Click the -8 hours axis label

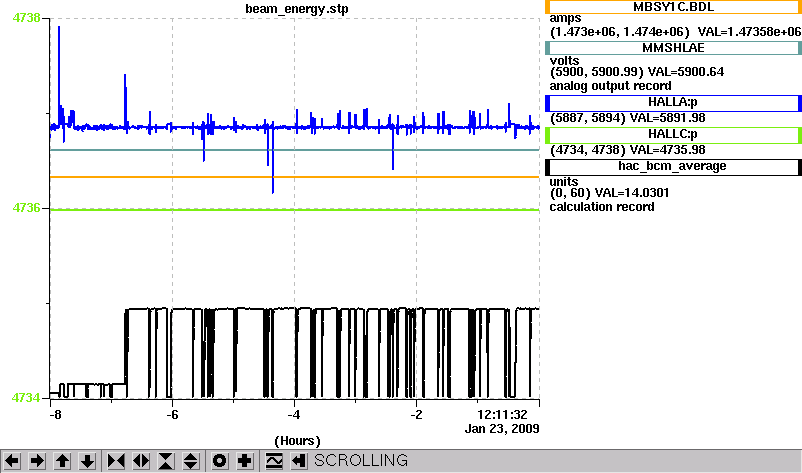click(55, 415)
